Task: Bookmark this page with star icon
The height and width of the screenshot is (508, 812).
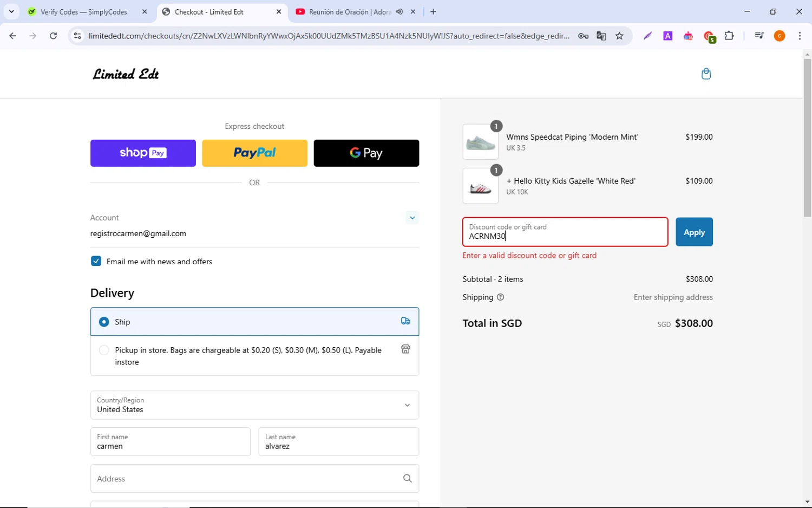Action: (619, 36)
